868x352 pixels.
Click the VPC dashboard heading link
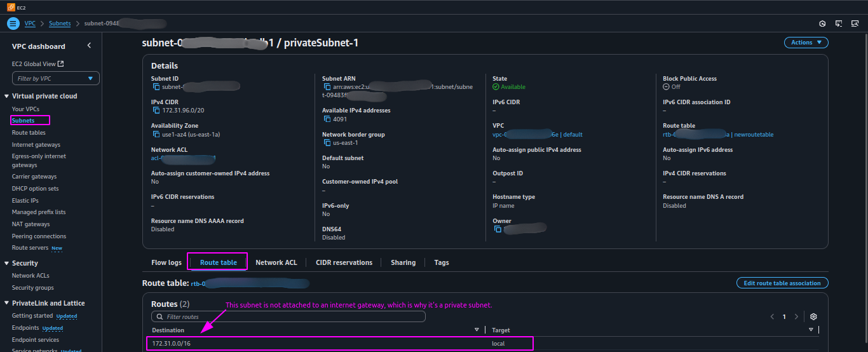click(x=38, y=46)
